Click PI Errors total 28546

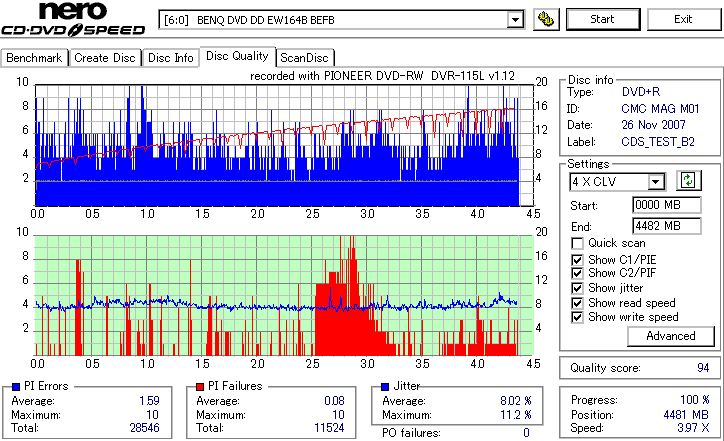pos(145,428)
